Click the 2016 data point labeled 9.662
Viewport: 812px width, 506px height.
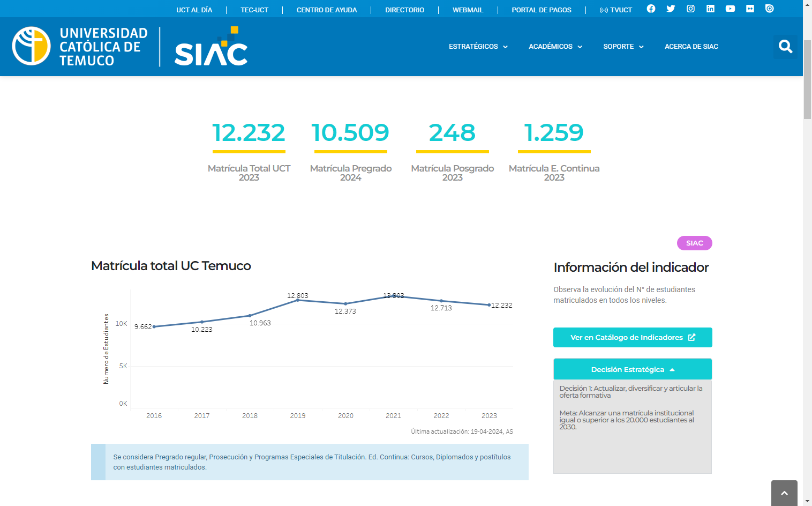pos(154,326)
